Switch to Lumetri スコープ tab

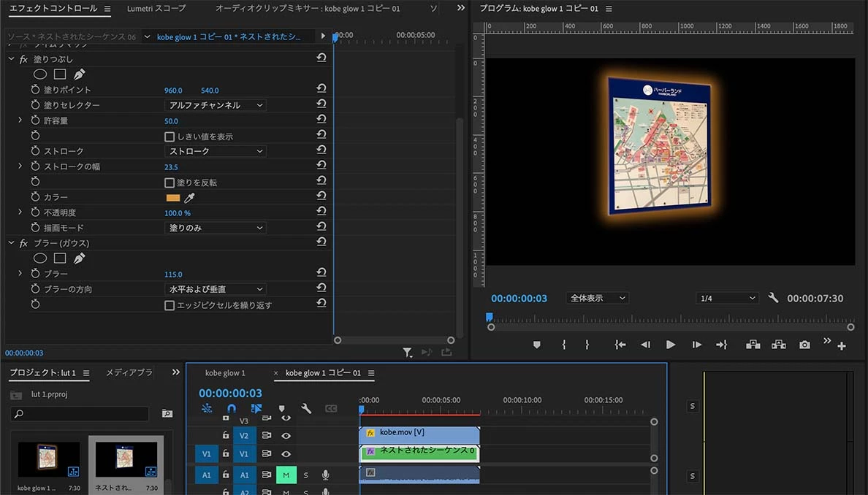(156, 8)
